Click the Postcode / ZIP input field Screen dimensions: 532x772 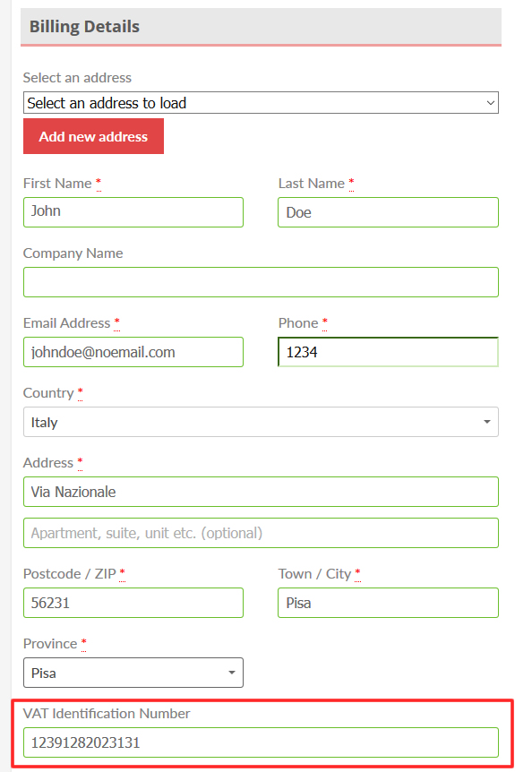[x=133, y=603]
